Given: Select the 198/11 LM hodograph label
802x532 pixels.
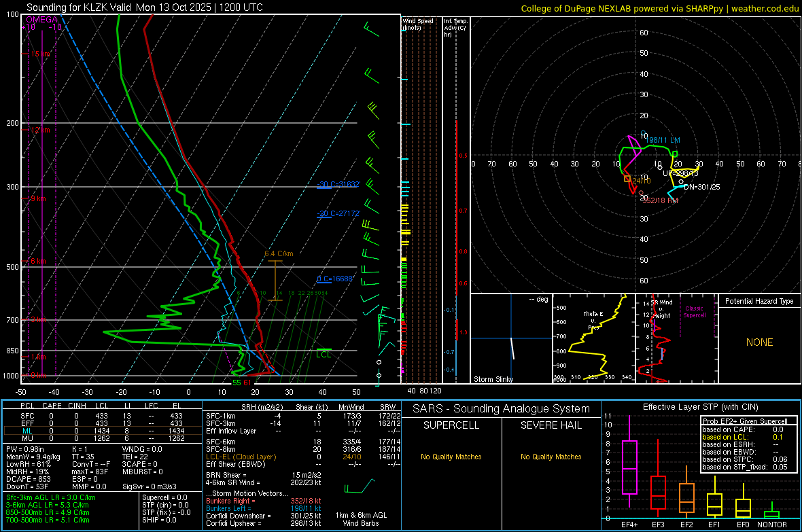Looking at the screenshot, I should coord(663,140).
